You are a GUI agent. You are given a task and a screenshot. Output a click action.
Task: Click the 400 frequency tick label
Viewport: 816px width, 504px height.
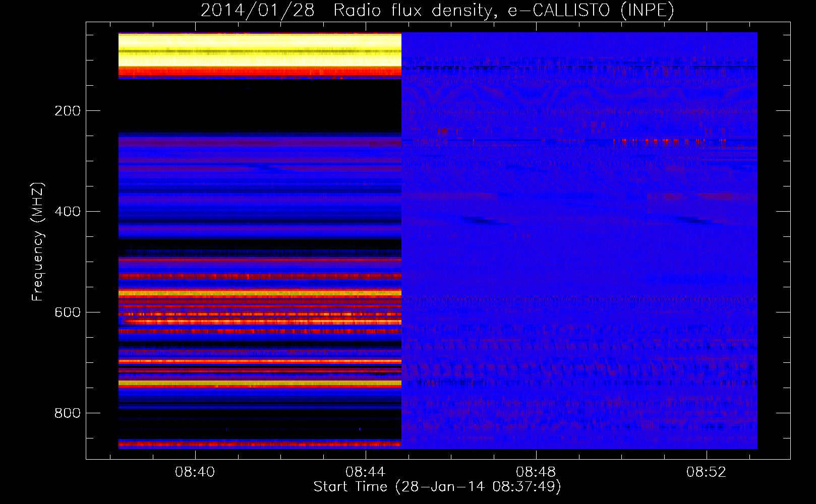coord(68,212)
